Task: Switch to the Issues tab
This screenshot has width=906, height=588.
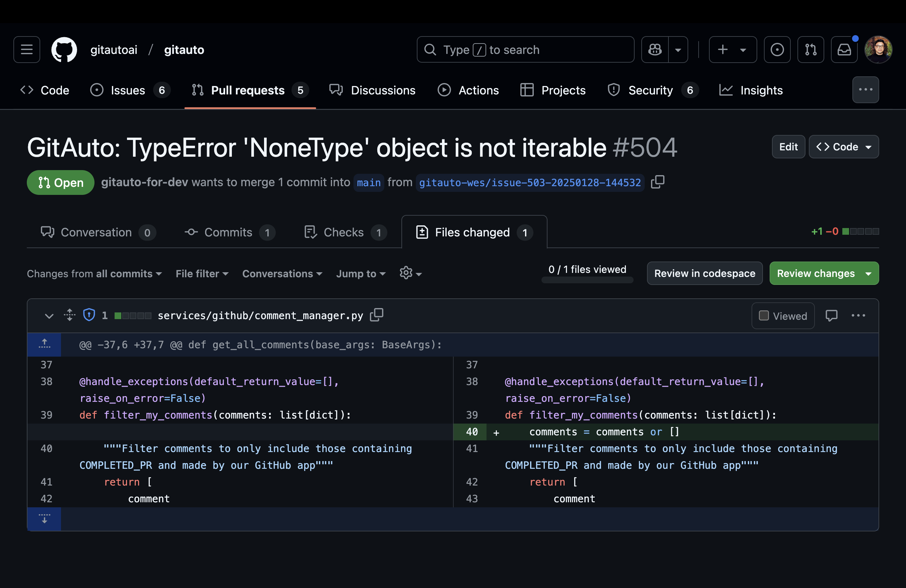Action: click(130, 90)
